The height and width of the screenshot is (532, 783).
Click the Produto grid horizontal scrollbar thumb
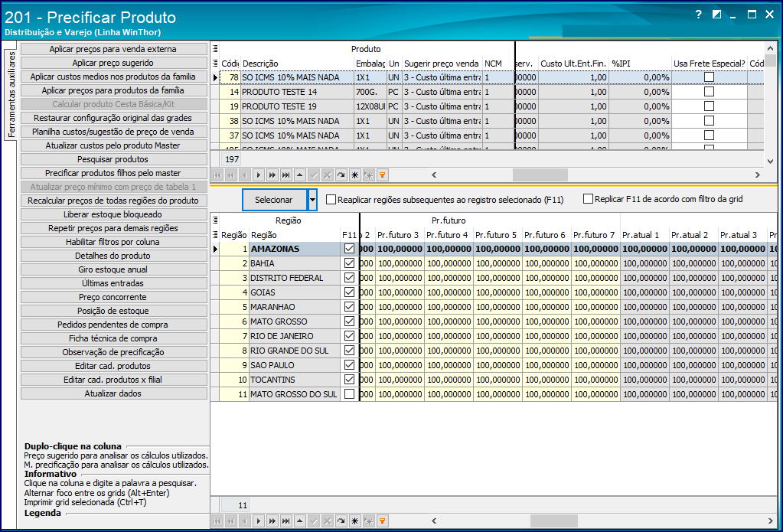(x=540, y=175)
